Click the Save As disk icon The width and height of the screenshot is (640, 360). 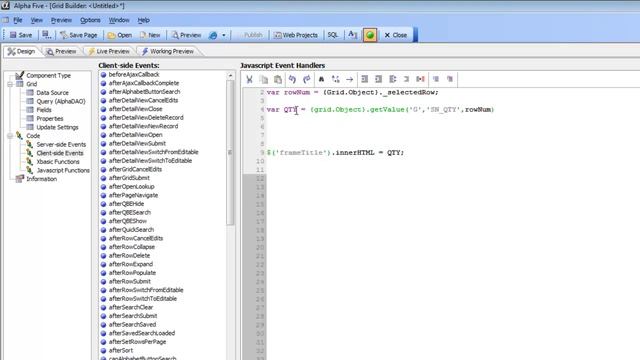(x=47, y=35)
